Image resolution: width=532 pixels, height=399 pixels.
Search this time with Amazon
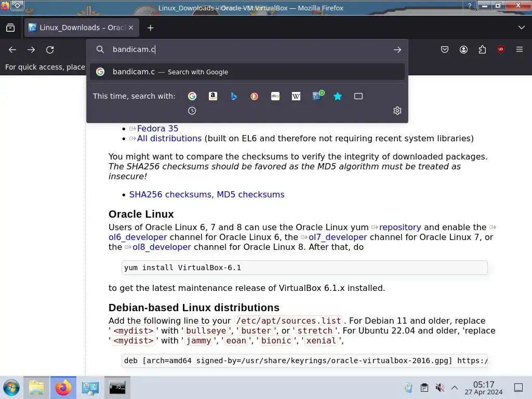(x=212, y=96)
